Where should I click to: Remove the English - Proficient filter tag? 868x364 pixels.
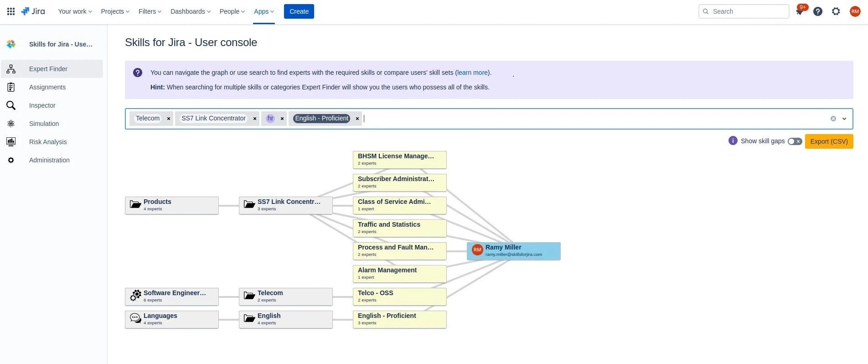pyautogui.click(x=357, y=119)
